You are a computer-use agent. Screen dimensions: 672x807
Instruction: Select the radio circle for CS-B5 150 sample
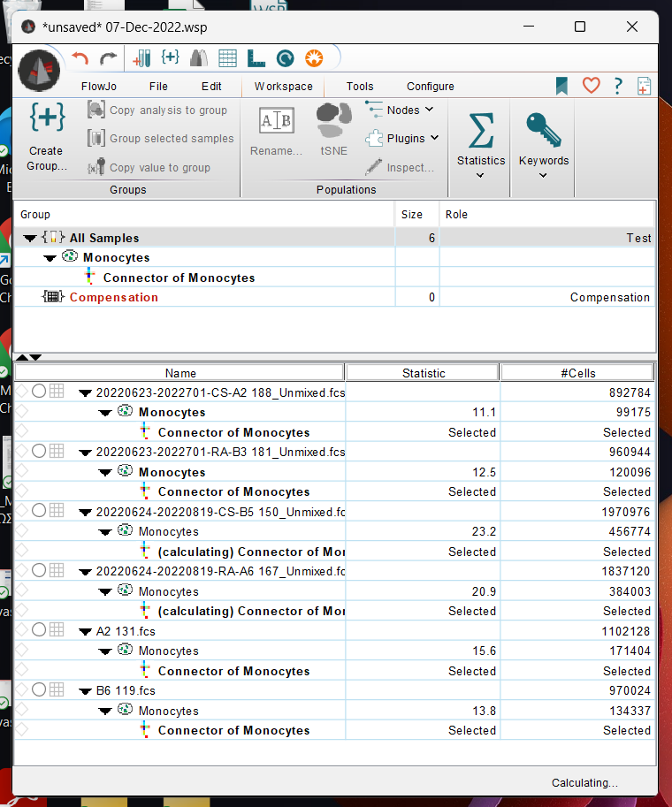tap(39, 511)
